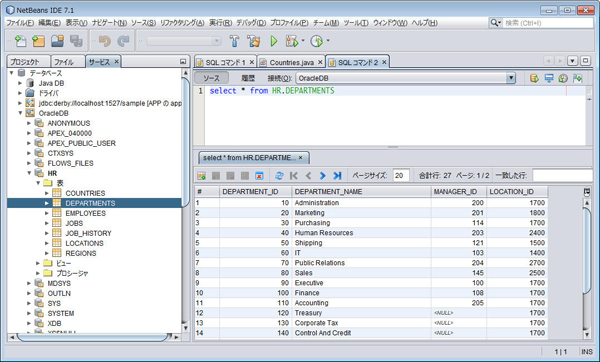Open the connection combo box OracleDB
The image size is (600, 362).
pyautogui.click(x=510, y=78)
